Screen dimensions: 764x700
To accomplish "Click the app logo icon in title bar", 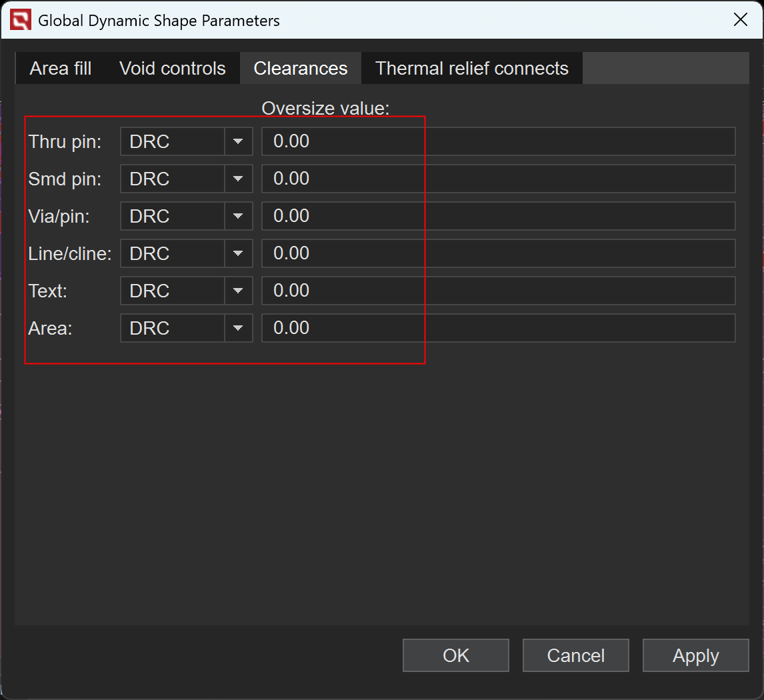I will click(21, 21).
